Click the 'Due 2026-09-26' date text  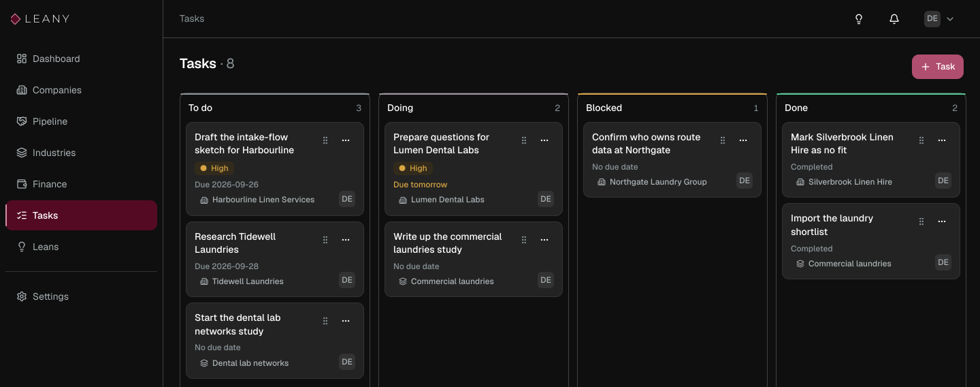point(227,185)
